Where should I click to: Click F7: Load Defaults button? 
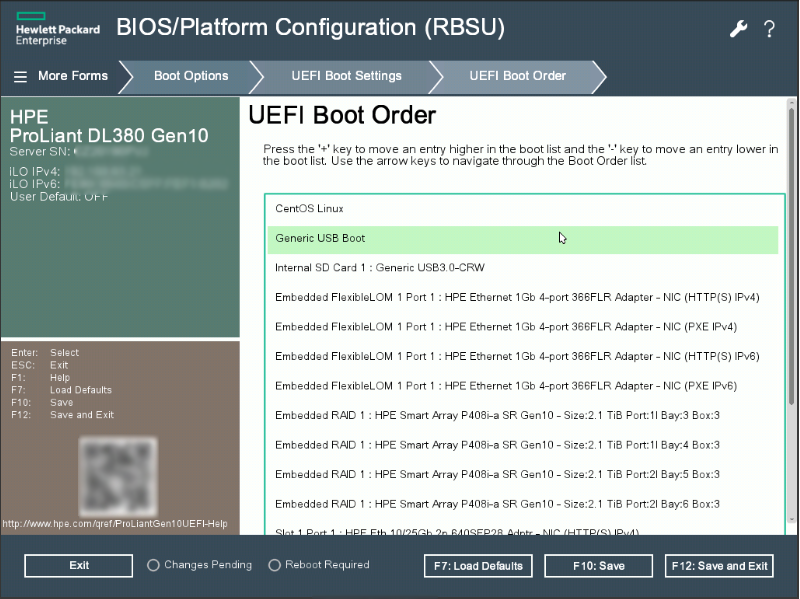(478, 566)
